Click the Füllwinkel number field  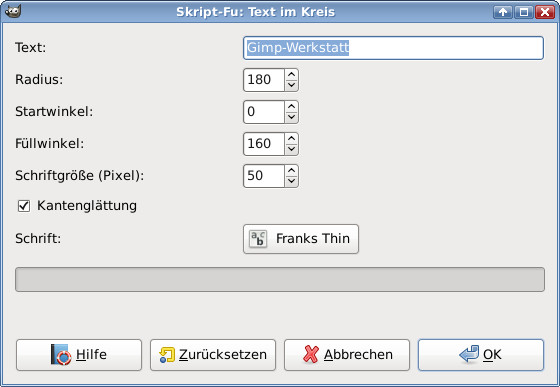coord(264,144)
